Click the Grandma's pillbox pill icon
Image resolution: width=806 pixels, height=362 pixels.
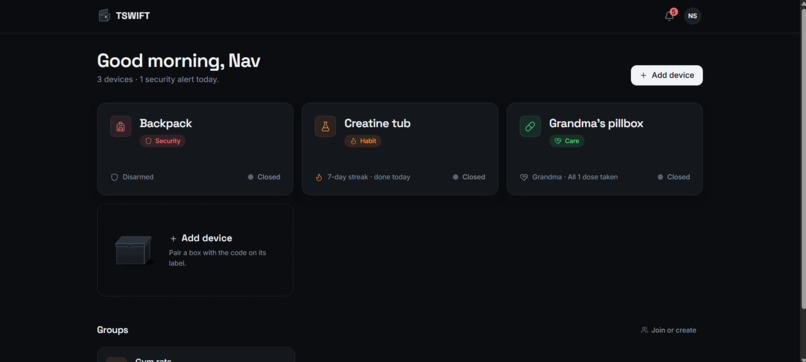530,126
